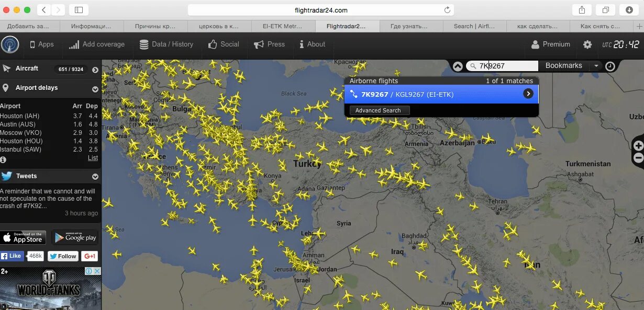Click the Aircraft plane icon
Viewport: 644px width, 310px height.
coord(7,68)
